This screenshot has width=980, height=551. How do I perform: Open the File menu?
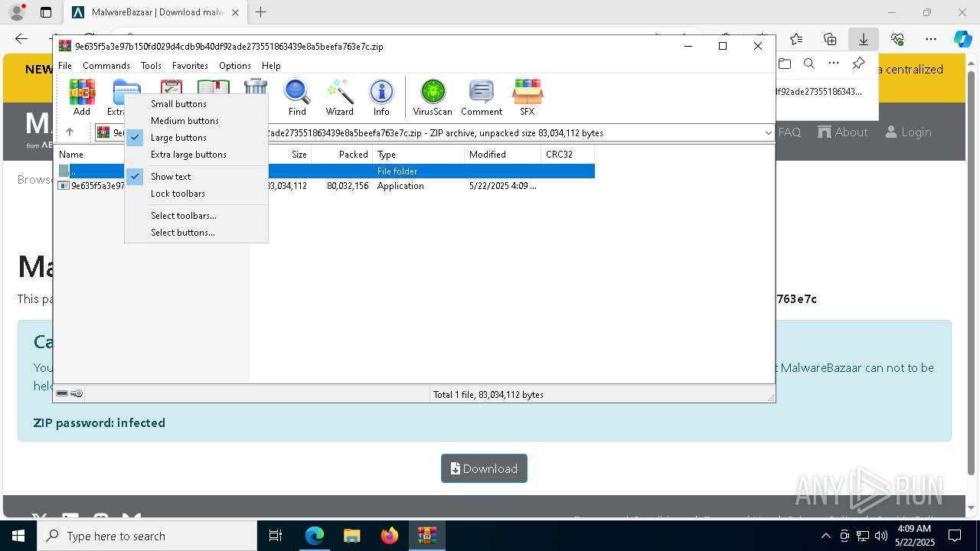tap(65, 65)
